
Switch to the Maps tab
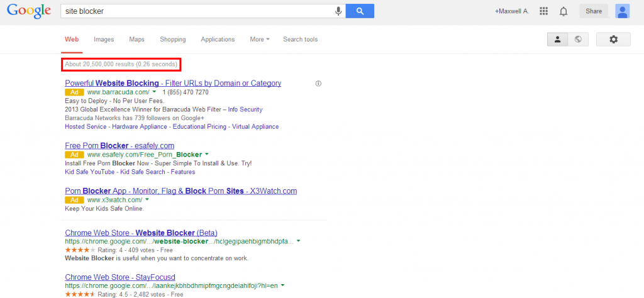pos(136,40)
